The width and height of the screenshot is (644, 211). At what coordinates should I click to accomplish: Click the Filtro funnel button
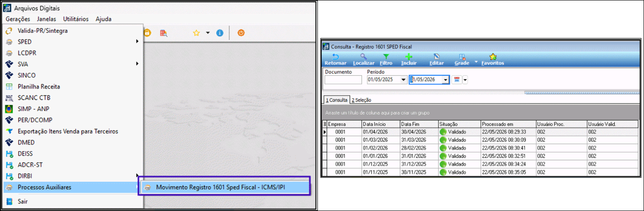coord(386,59)
